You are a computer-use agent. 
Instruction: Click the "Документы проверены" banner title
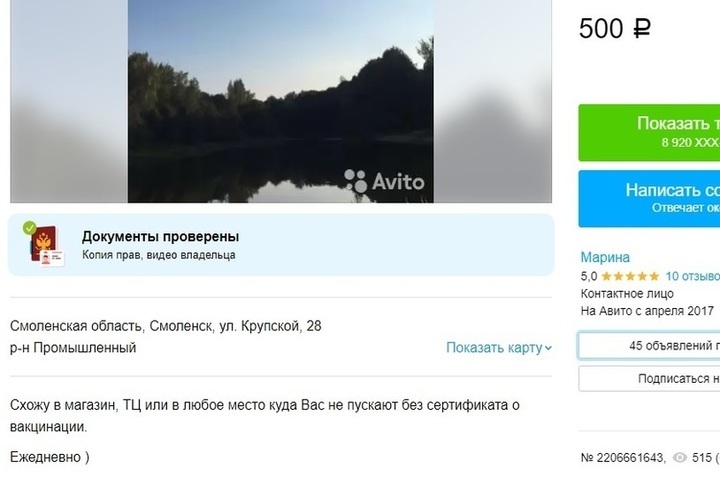coord(160,237)
